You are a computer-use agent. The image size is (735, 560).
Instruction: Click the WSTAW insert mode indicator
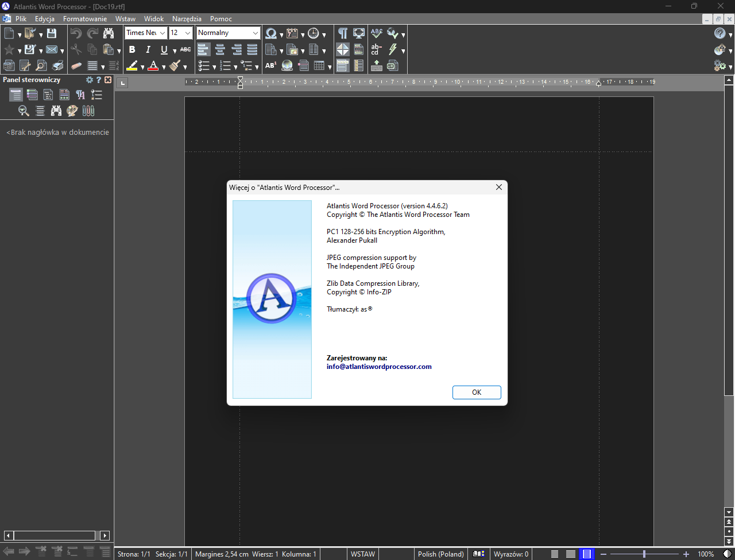[363, 554]
